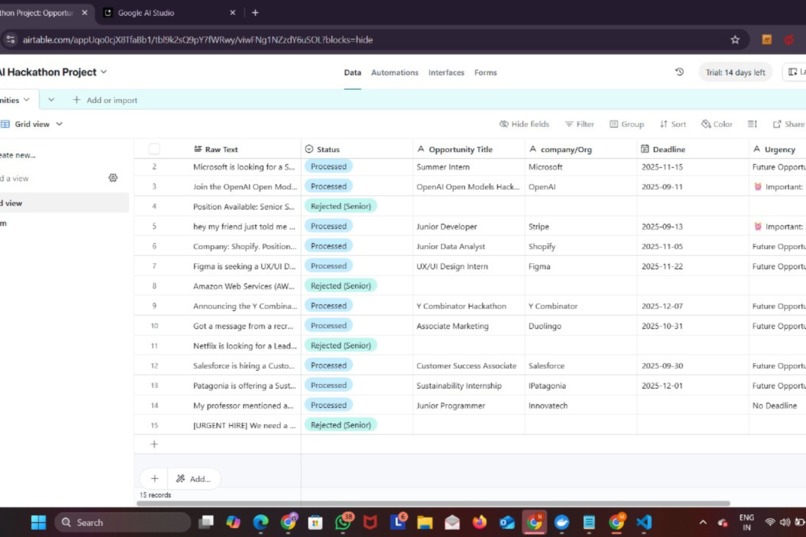Open Color option
The height and width of the screenshot is (537, 806).
[717, 124]
